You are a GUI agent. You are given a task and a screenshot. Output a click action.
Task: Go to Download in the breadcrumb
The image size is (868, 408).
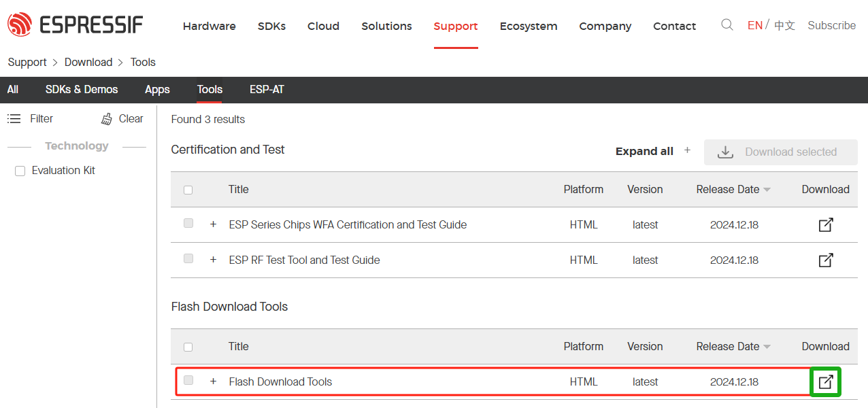coord(88,62)
